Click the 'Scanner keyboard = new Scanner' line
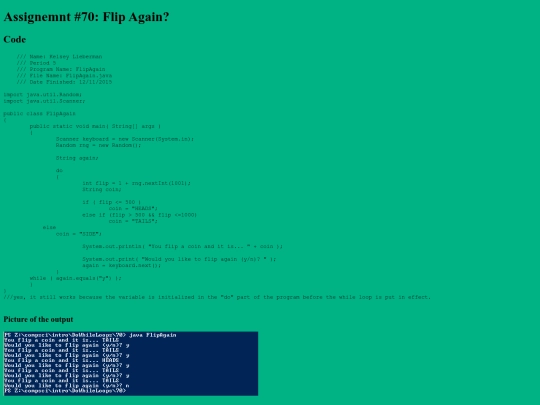Image resolution: width=540 pixels, height=405 pixels. (x=125, y=139)
